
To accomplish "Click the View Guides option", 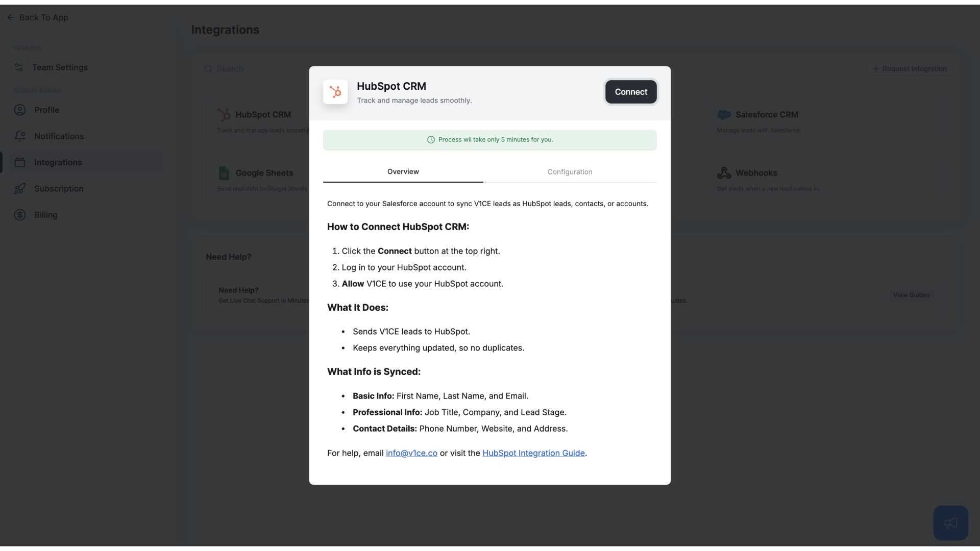I will 911,295.
